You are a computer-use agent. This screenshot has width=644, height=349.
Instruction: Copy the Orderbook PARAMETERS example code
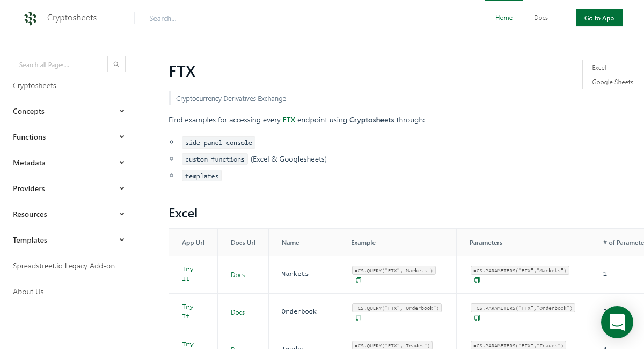click(x=477, y=317)
